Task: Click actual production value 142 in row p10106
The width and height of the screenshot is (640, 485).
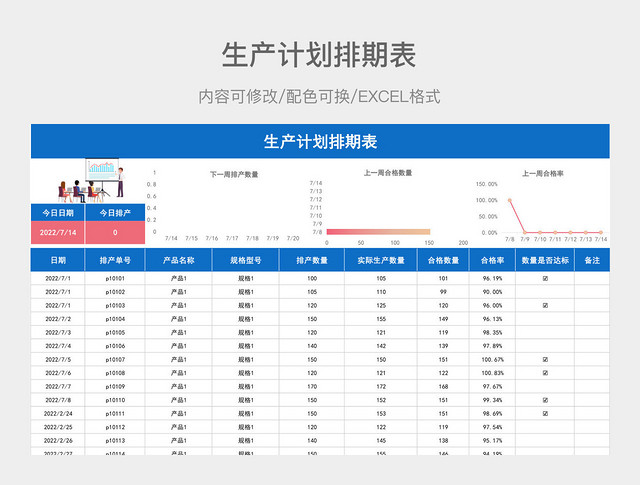Action: pyautogui.click(x=381, y=346)
